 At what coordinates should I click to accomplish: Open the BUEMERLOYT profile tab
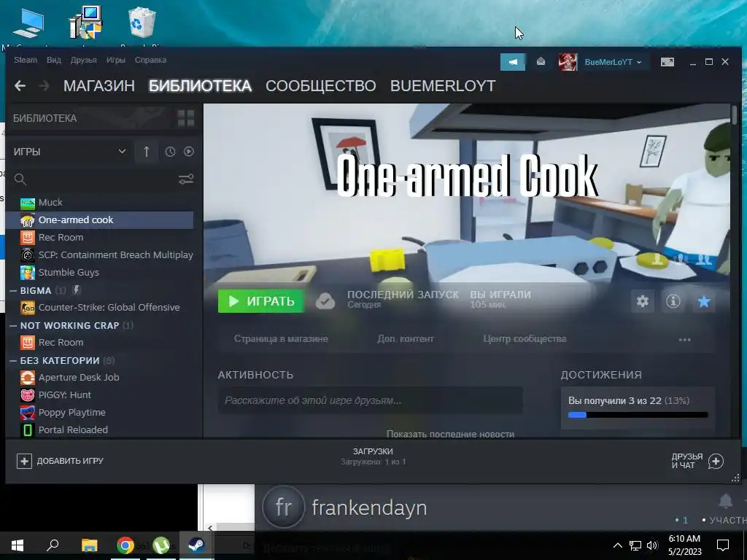[443, 86]
